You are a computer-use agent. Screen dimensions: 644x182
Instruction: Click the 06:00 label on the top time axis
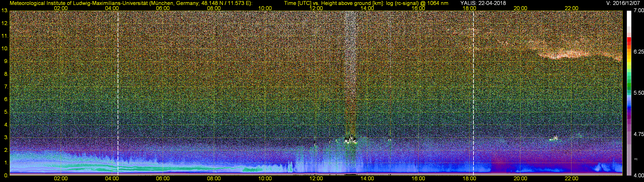(x=163, y=8)
